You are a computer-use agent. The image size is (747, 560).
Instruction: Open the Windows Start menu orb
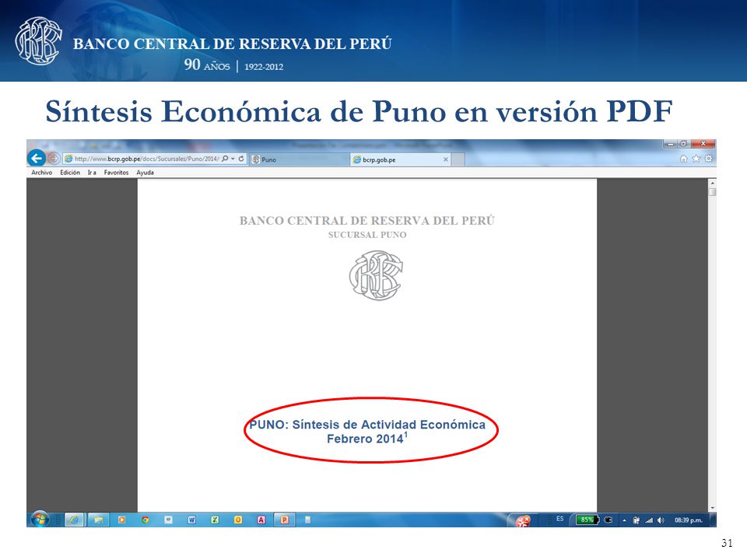click(x=40, y=520)
